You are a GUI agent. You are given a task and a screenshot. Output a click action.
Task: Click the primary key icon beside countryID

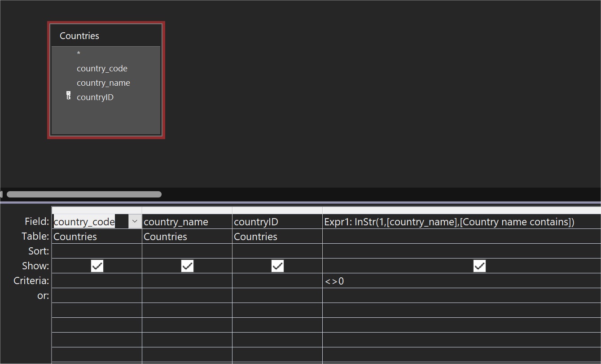tap(68, 96)
